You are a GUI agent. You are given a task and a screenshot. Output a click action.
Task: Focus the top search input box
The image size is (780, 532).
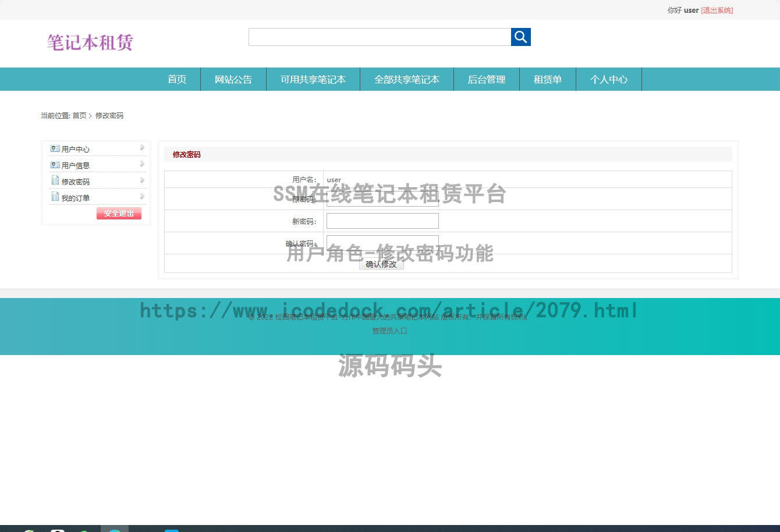tap(380, 37)
